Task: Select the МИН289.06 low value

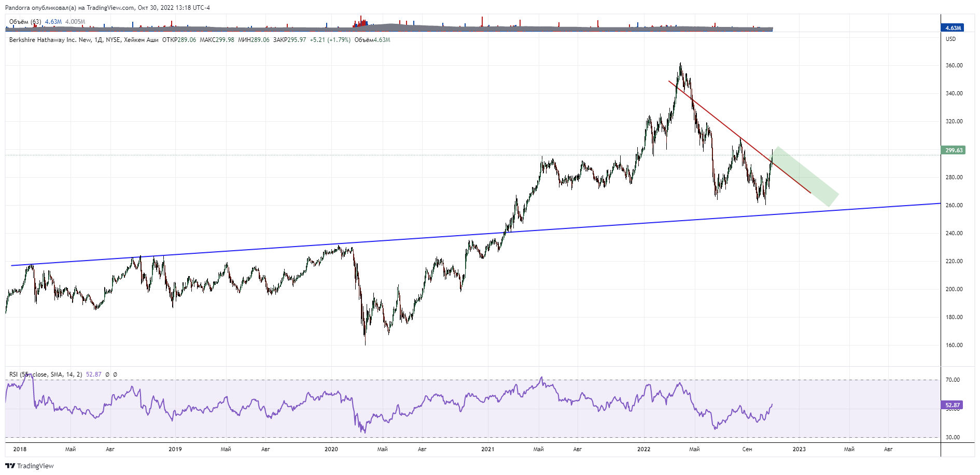Action: point(254,40)
